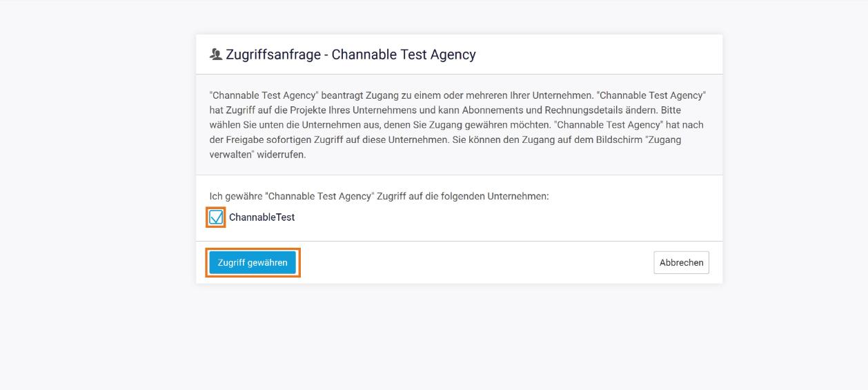Uncheck the ChannableTest checkbox

(217, 217)
